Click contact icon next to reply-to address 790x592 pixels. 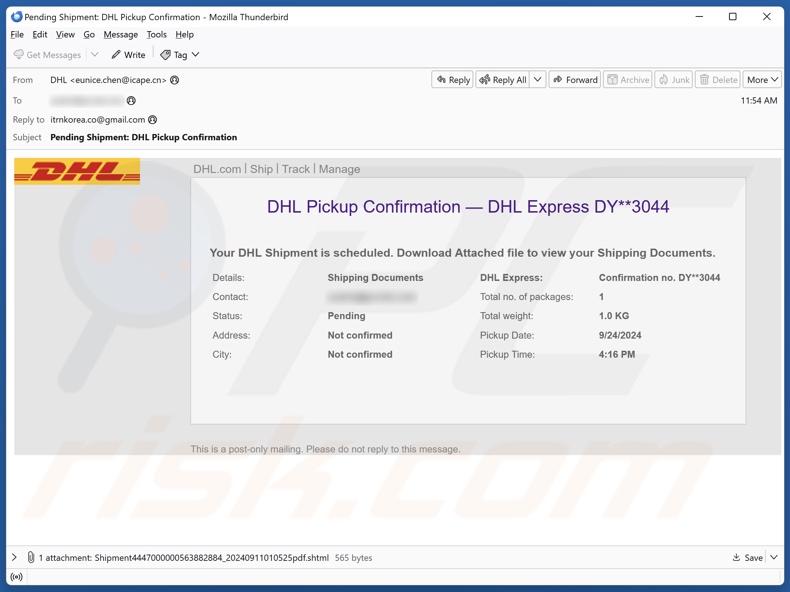[153, 119]
